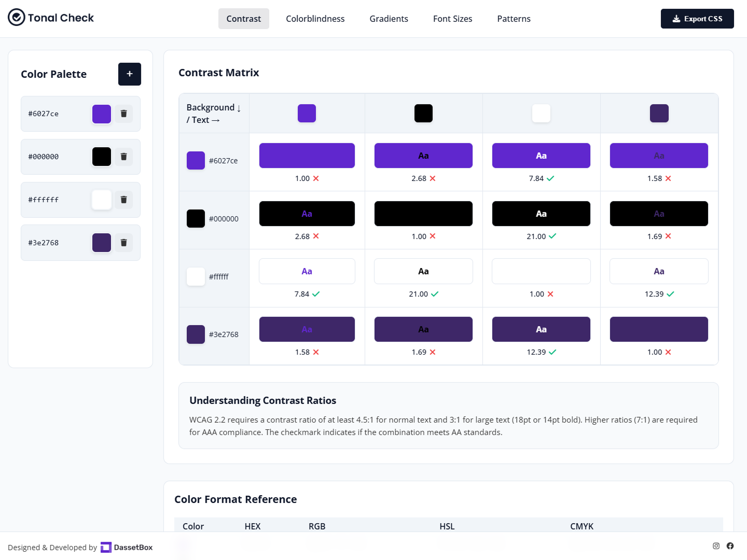
Task: Remove #3e2768 from the palette
Action: [124, 242]
